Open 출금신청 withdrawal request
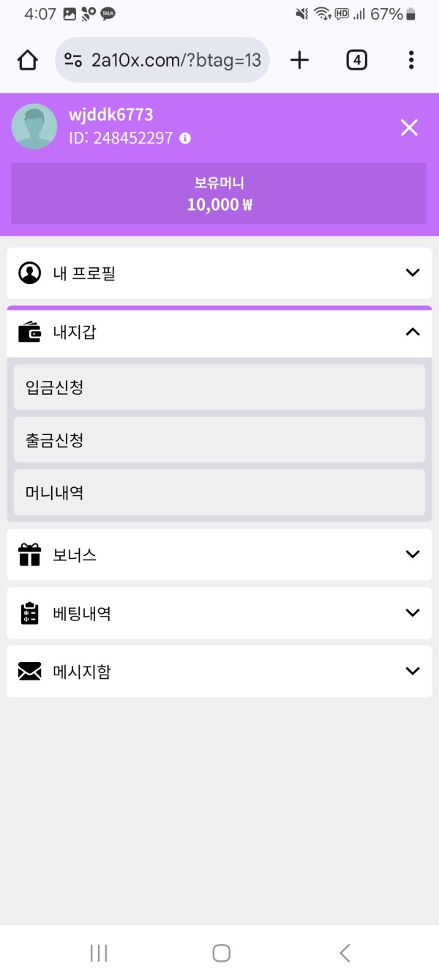Image resolution: width=439 pixels, height=980 pixels. 219,439
